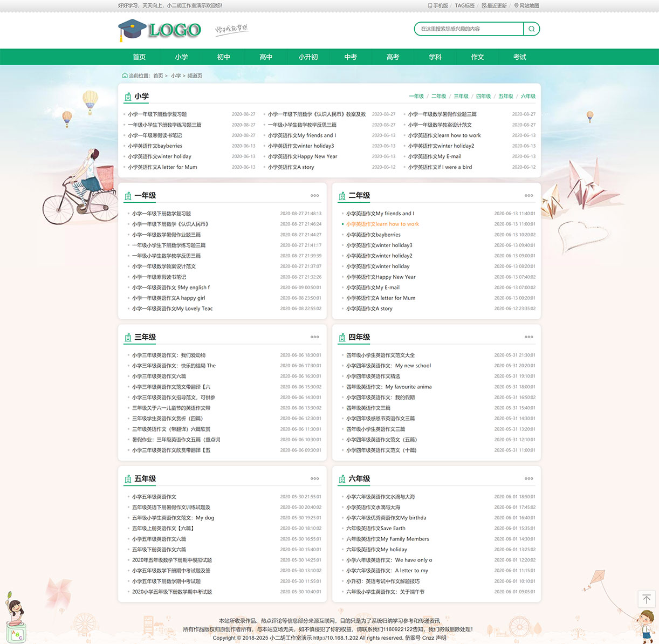Open the ooo more options on 五年级 panel

(314, 478)
